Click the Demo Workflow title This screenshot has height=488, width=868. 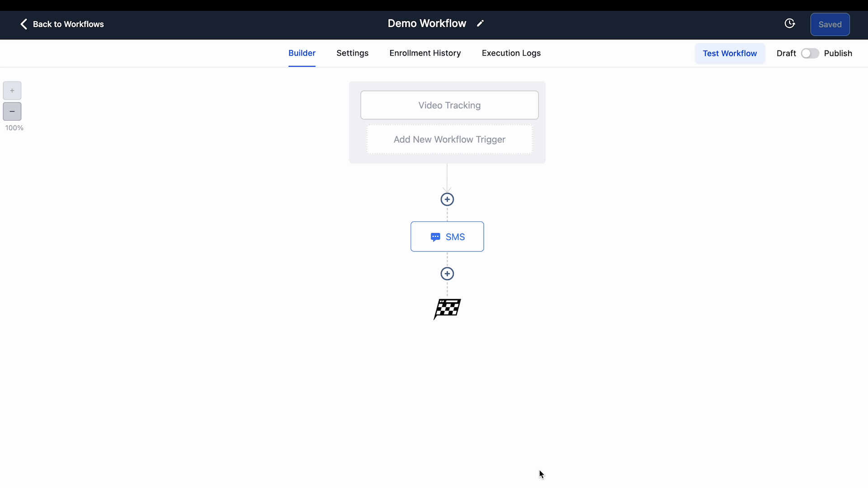click(427, 23)
